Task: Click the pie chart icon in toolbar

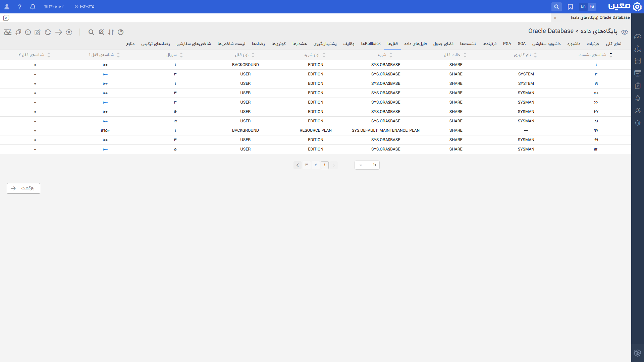Action: (x=121, y=32)
